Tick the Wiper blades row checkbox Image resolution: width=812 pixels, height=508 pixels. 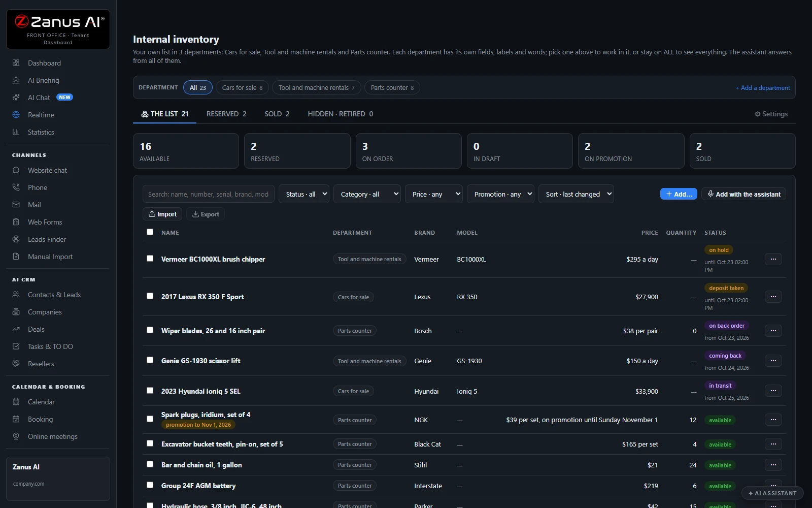click(150, 330)
